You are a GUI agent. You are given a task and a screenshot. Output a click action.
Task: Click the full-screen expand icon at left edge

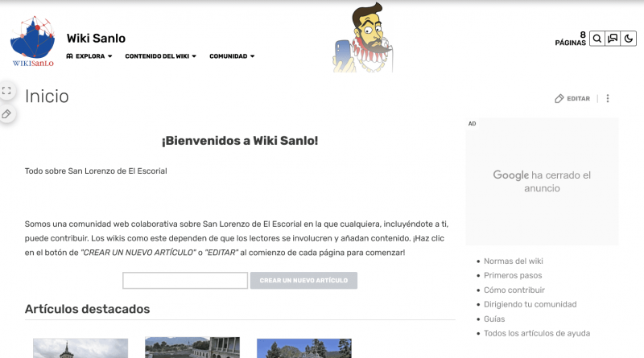click(x=6, y=91)
